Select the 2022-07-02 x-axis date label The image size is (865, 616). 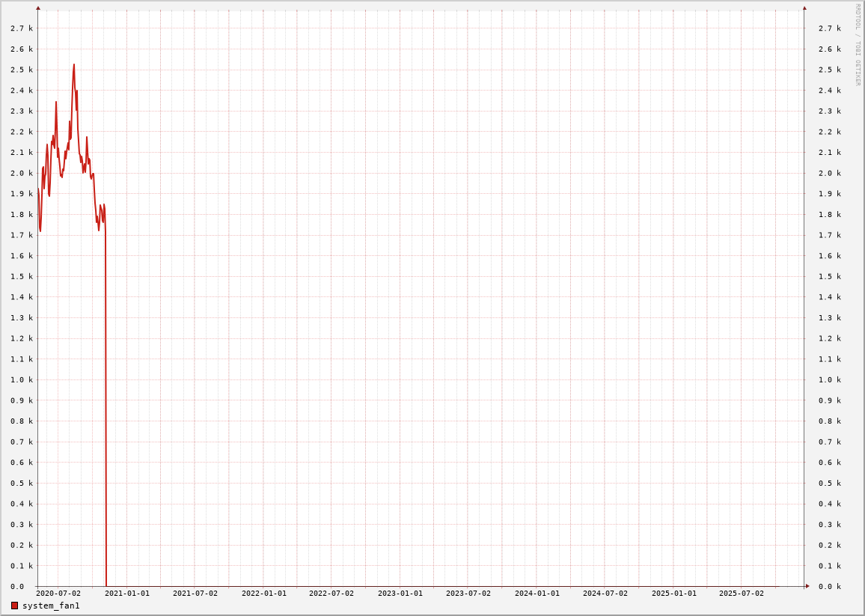(331, 594)
